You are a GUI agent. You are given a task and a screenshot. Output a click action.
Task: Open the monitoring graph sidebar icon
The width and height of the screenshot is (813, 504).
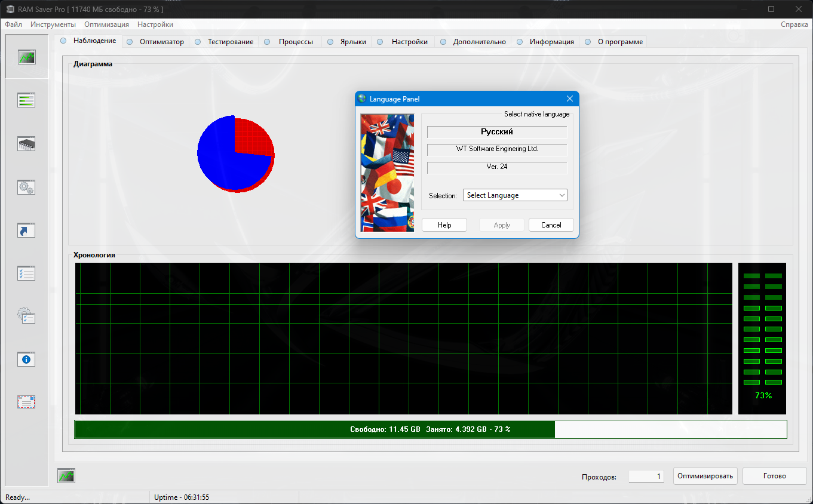click(26, 57)
